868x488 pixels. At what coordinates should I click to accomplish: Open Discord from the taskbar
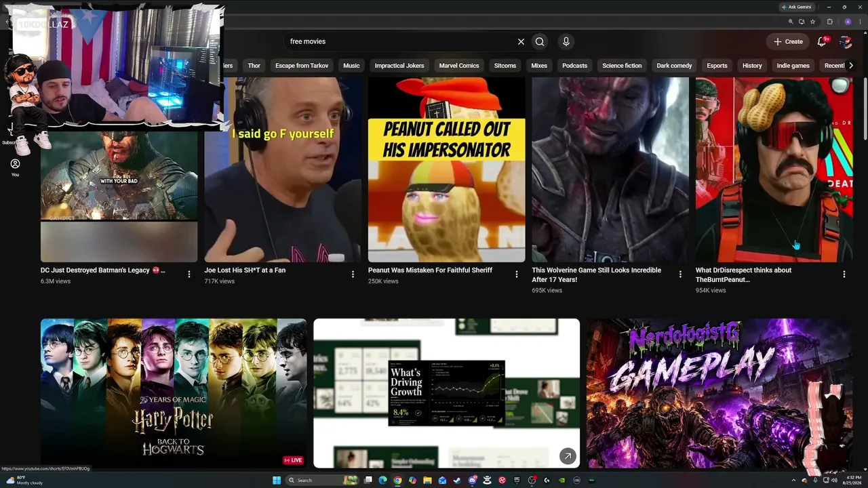(472, 481)
